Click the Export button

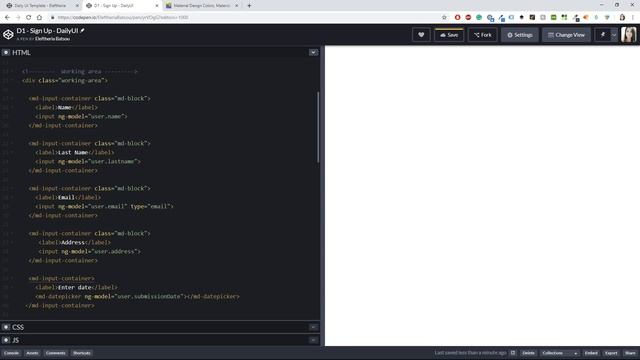click(611, 353)
